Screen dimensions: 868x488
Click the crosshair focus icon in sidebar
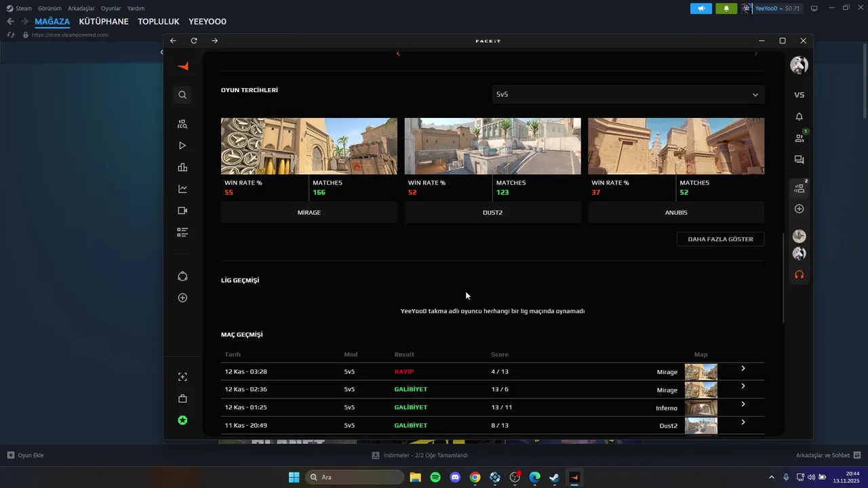pyautogui.click(x=182, y=377)
